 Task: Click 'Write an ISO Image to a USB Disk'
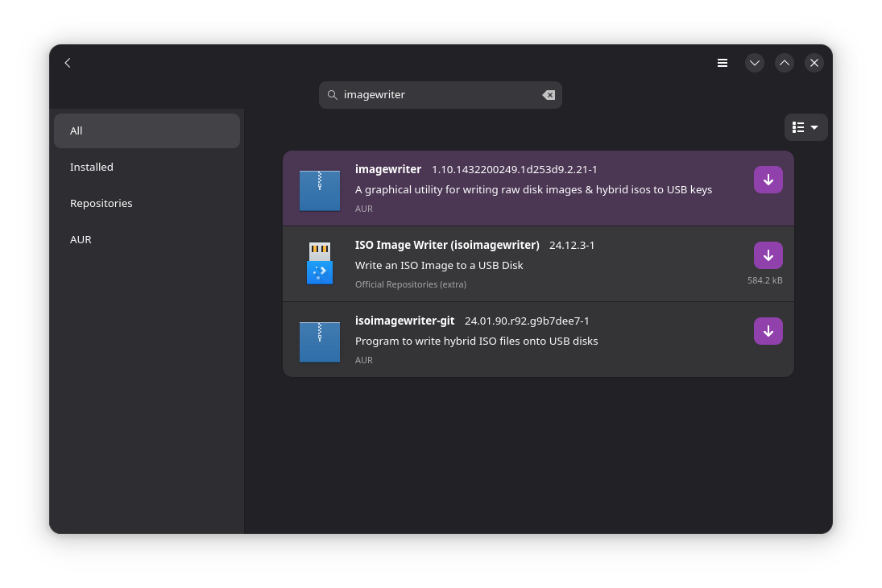point(439,266)
